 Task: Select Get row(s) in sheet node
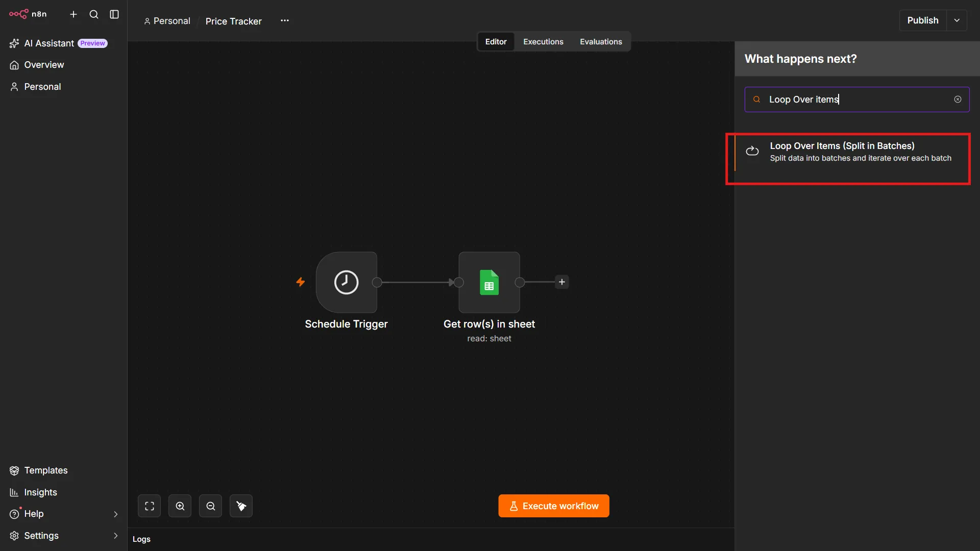489,282
